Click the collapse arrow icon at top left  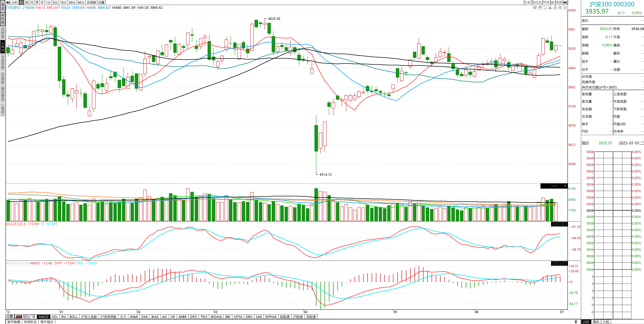[8, 3]
